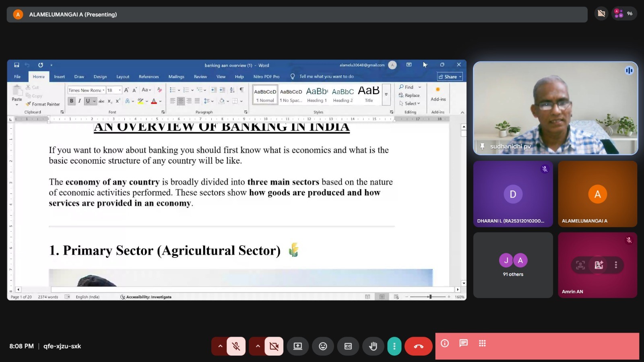
Task: Click Replace in Editing group
Action: coord(409,95)
